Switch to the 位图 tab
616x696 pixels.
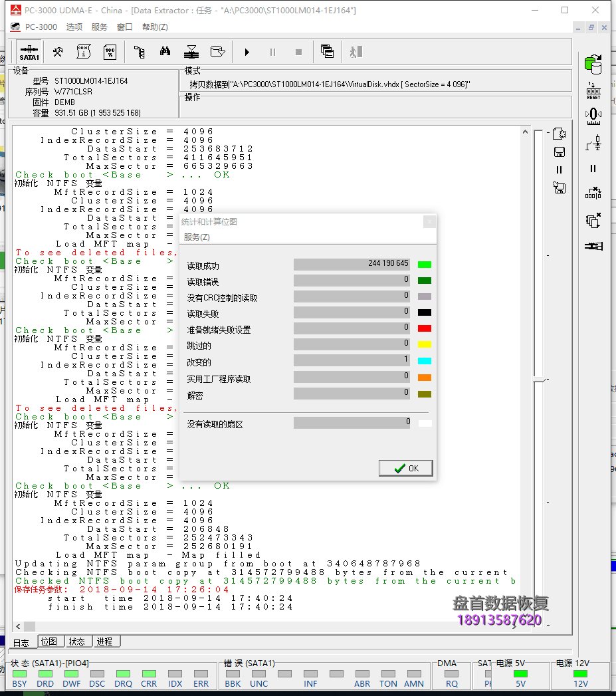coord(50,641)
